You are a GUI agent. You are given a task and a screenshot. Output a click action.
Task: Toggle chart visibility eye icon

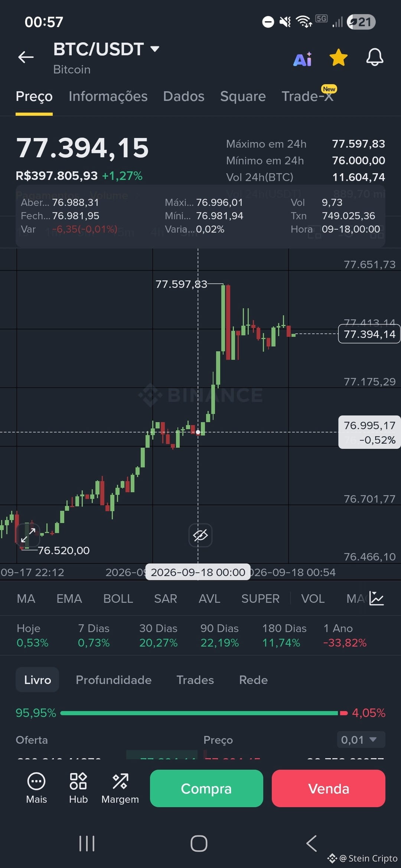pyautogui.click(x=200, y=535)
